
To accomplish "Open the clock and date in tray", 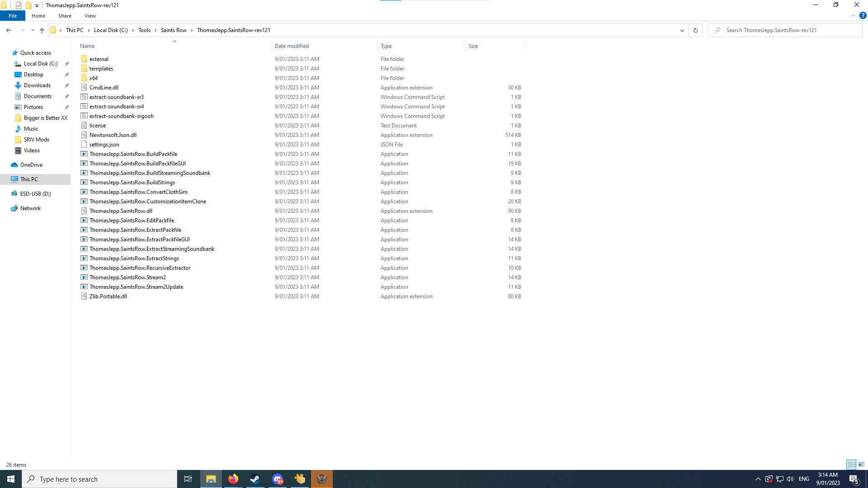I will [x=828, y=479].
